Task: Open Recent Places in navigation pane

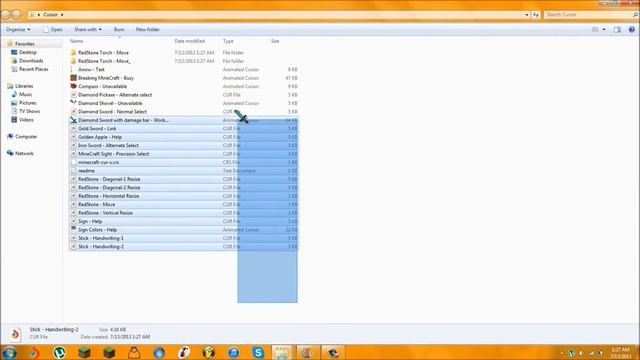Action: coord(33,69)
